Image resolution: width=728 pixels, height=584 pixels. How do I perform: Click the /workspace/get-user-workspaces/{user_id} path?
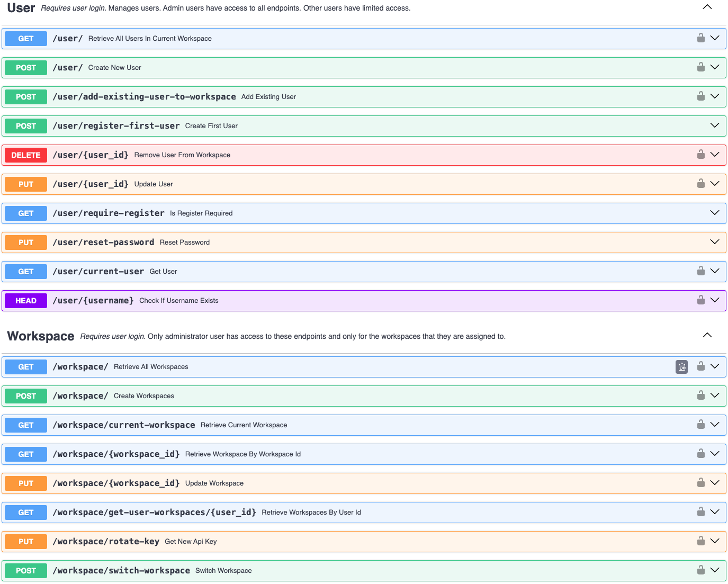coord(154,513)
